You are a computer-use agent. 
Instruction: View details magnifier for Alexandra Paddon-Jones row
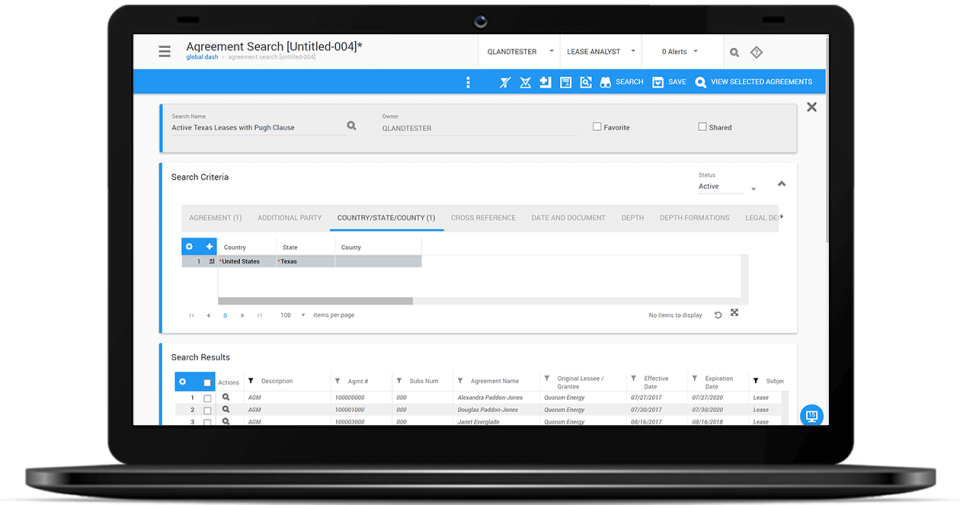coord(226,397)
